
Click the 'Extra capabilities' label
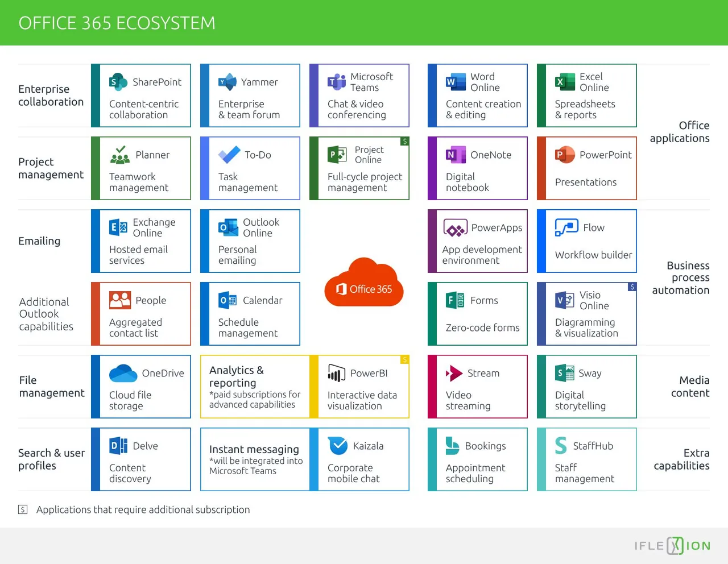click(681, 459)
